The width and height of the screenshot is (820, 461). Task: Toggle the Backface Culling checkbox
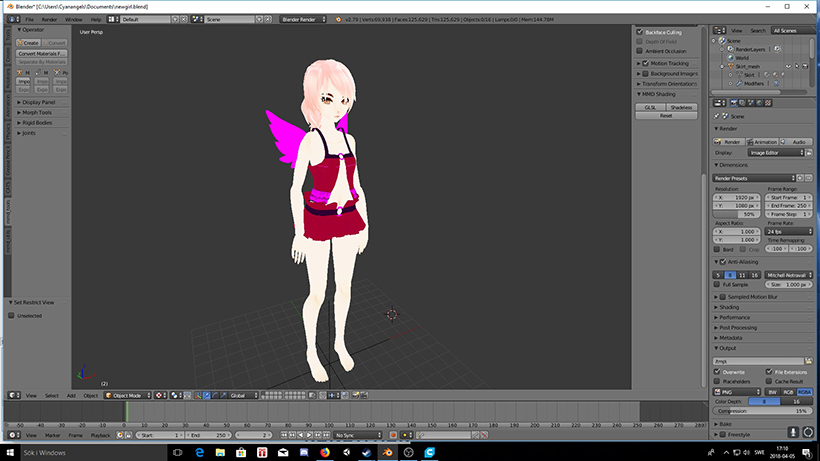[639, 32]
